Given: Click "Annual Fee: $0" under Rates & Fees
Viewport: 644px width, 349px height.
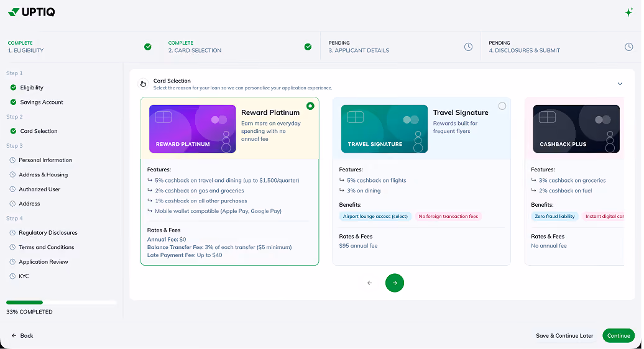Looking at the screenshot, I should point(167,240).
